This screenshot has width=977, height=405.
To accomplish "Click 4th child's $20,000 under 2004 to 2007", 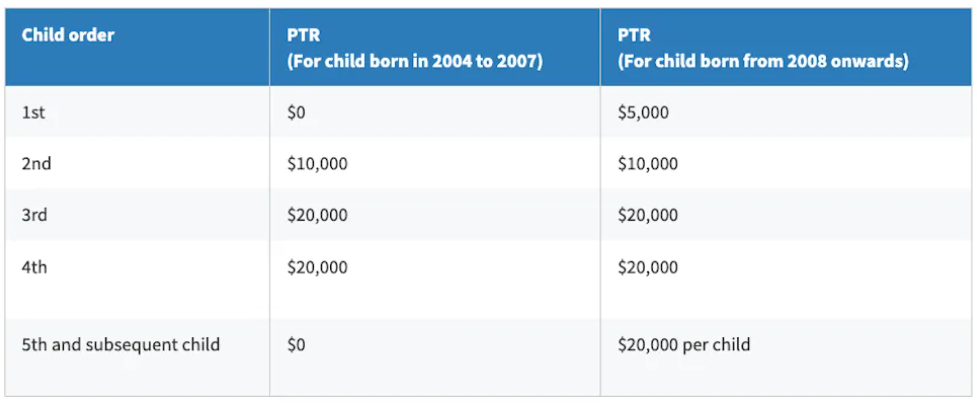I will pyautogui.click(x=317, y=267).
